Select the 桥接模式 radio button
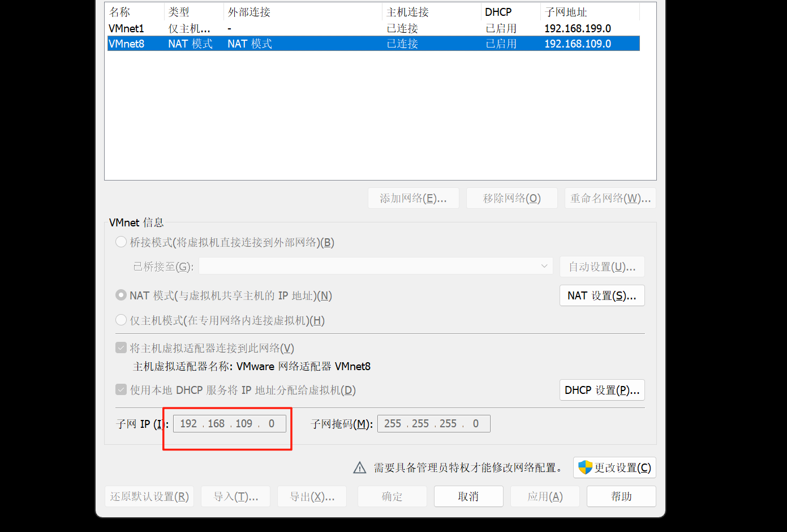 [x=121, y=242]
